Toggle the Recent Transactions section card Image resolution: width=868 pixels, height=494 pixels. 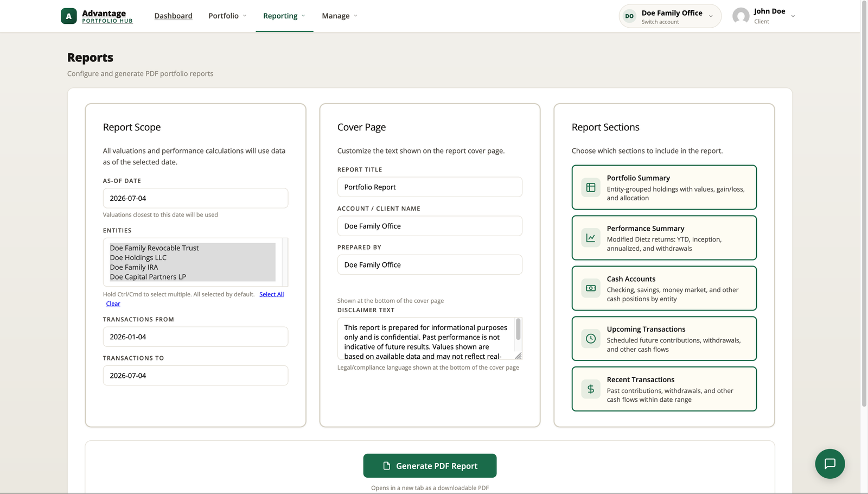point(664,389)
